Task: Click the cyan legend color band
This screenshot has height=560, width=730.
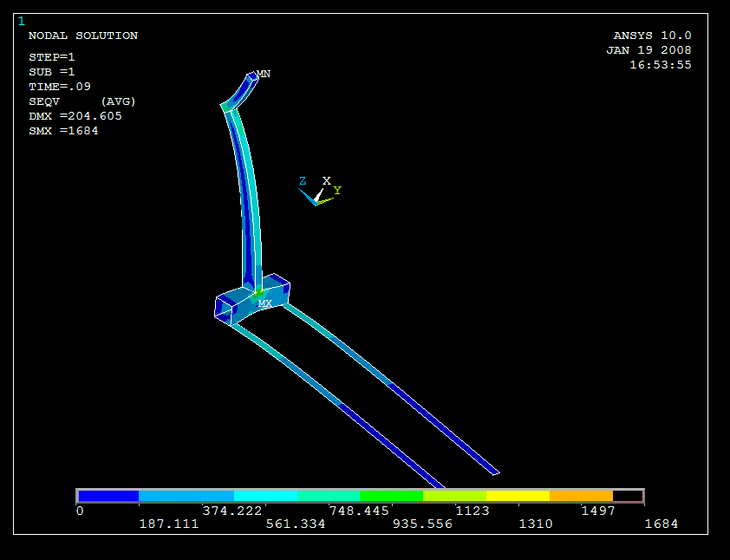Action: coord(265,496)
